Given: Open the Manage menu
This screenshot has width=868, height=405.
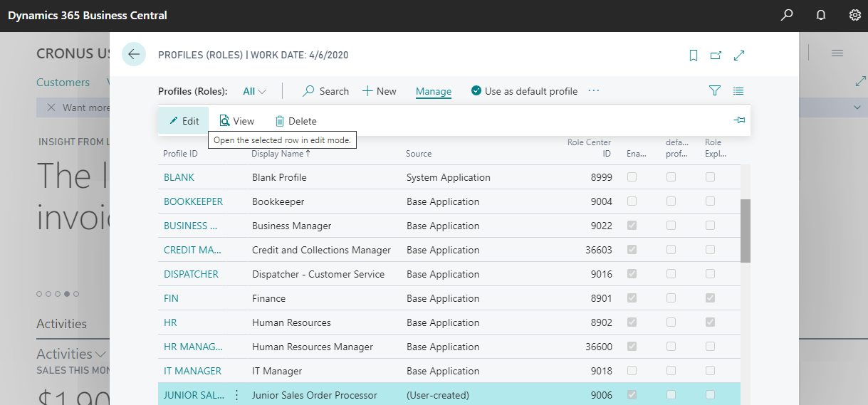Looking at the screenshot, I should click(x=434, y=91).
